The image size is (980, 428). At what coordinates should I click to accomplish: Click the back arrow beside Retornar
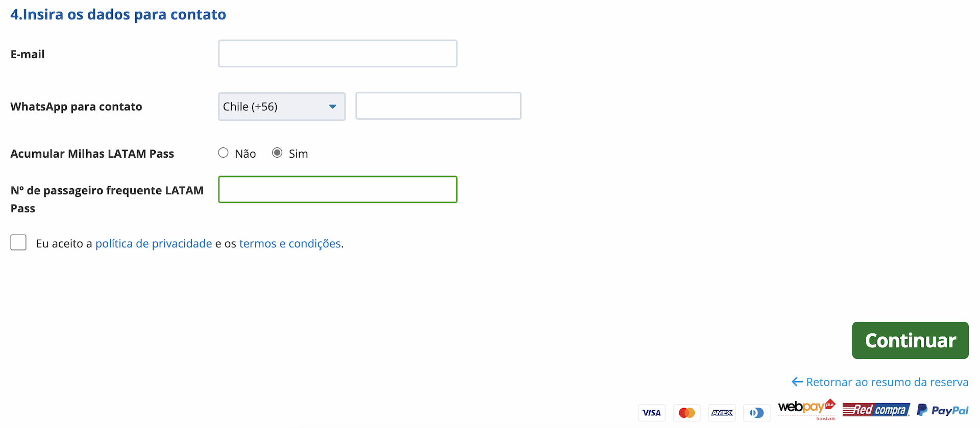point(797,382)
